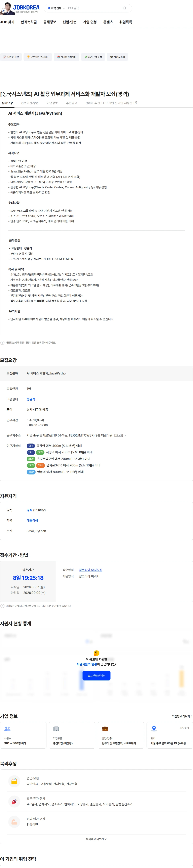Open the JOB 찾기 menu
This screenshot has height=868, width=193.
click(7, 22)
